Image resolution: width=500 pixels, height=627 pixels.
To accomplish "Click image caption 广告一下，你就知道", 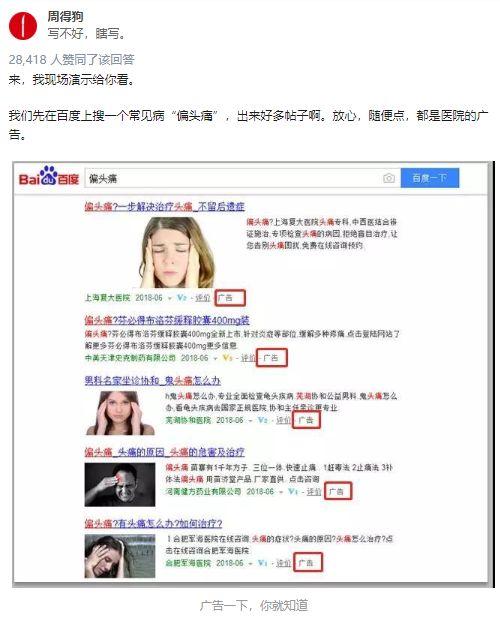I will (x=254, y=605).
